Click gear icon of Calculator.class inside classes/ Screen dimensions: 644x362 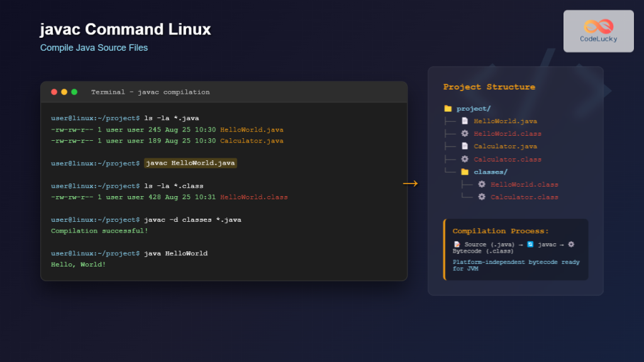click(482, 197)
